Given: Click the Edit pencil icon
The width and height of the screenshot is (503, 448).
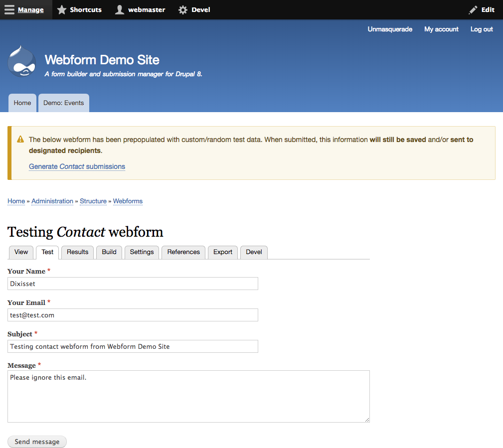Looking at the screenshot, I should 473,10.
